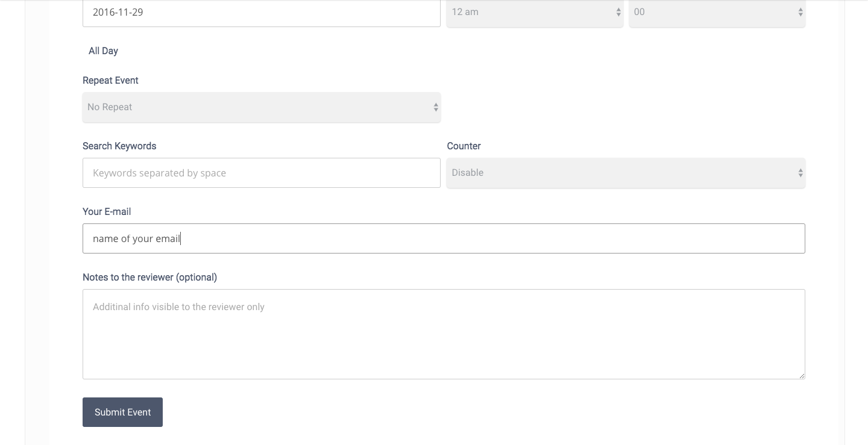Click the date field showing 2016-11-29
The width and height of the screenshot is (868, 445).
pos(262,12)
